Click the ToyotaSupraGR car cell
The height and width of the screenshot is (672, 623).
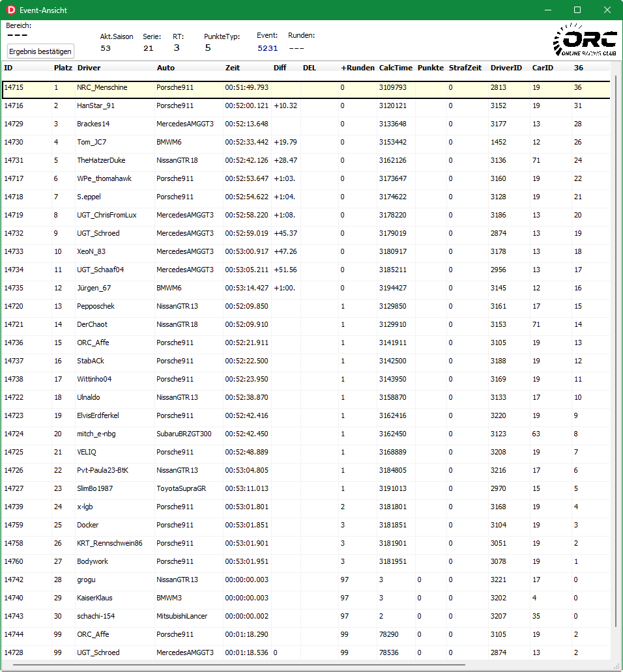coord(181,488)
